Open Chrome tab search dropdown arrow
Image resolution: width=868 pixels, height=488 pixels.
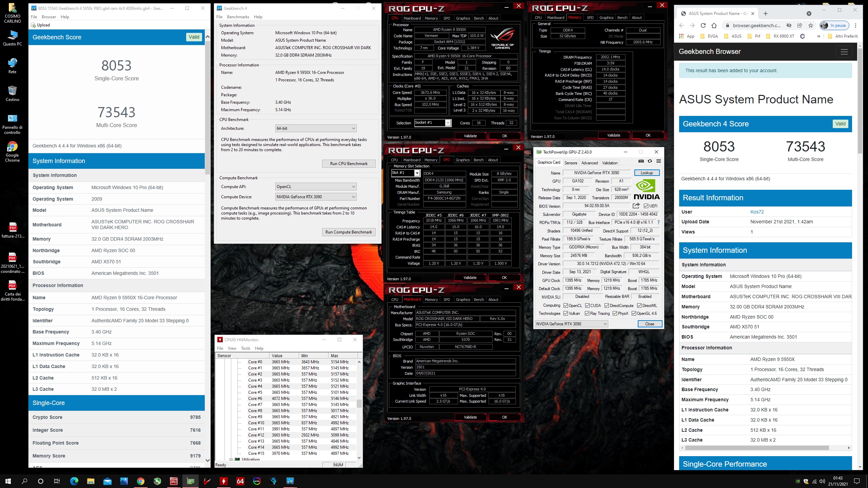click(x=809, y=14)
